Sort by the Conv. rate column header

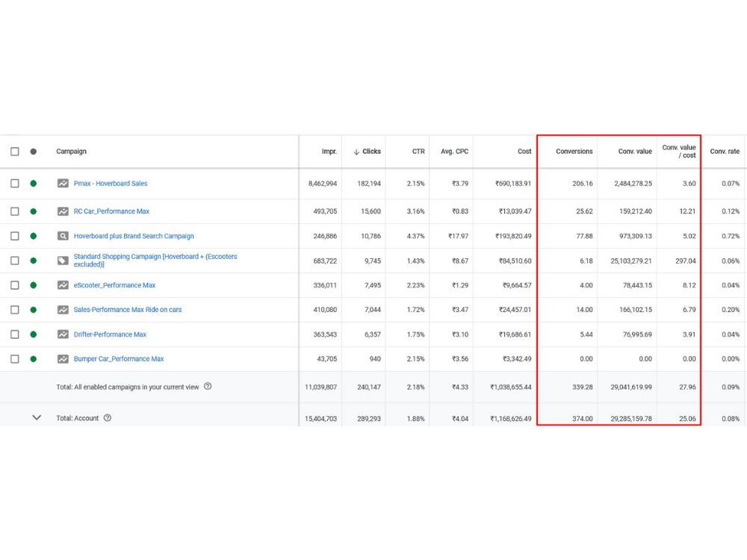725,152
